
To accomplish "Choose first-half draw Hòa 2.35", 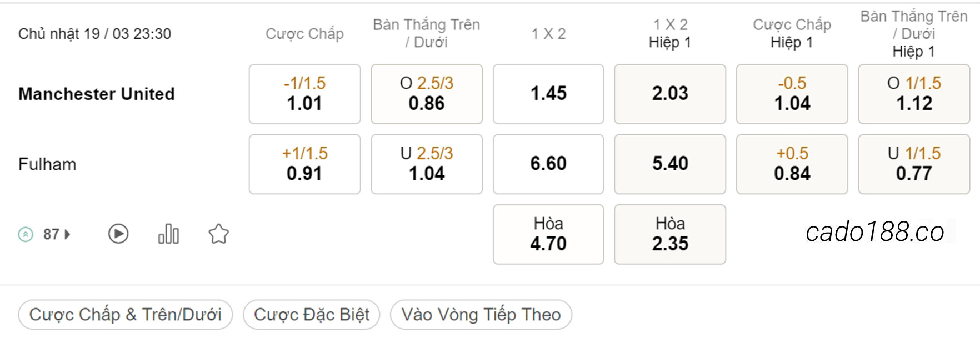I will (x=670, y=234).
